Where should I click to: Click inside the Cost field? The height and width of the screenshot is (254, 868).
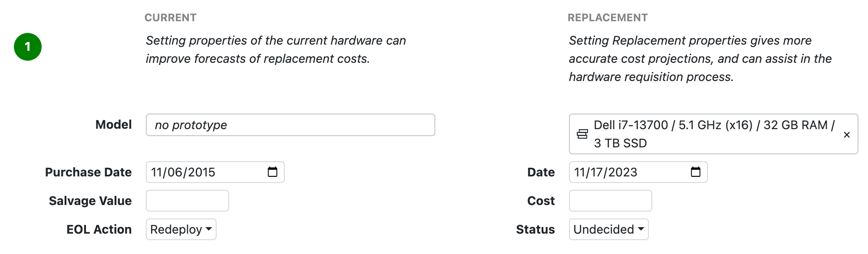(610, 201)
